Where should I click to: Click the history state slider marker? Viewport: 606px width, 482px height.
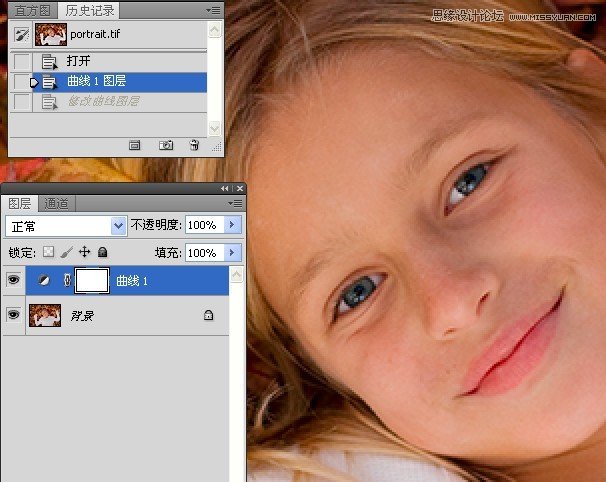[x=34, y=82]
